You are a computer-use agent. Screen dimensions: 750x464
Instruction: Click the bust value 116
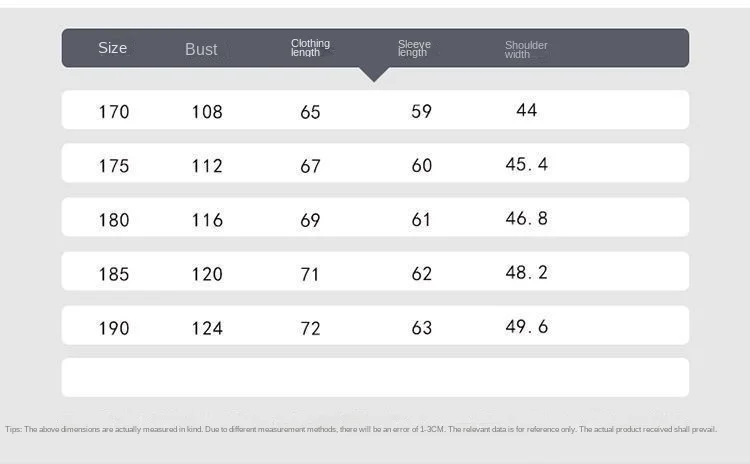(207, 219)
